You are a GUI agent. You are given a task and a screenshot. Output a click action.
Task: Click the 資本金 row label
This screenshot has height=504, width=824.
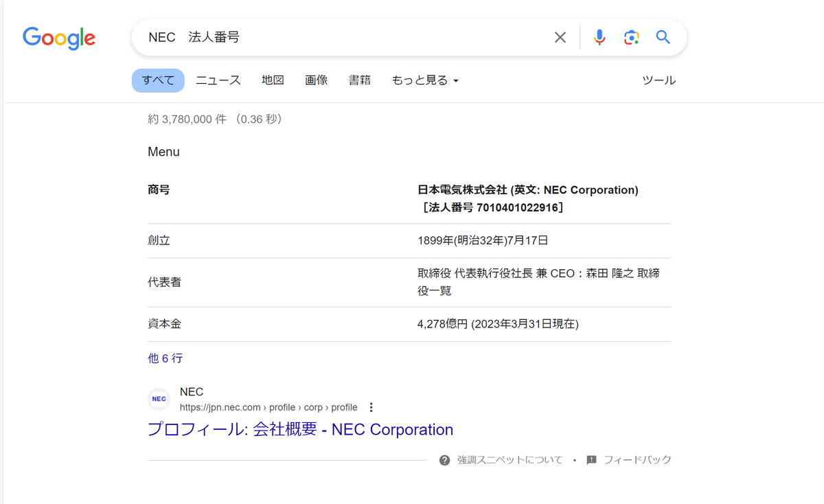tap(164, 324)
